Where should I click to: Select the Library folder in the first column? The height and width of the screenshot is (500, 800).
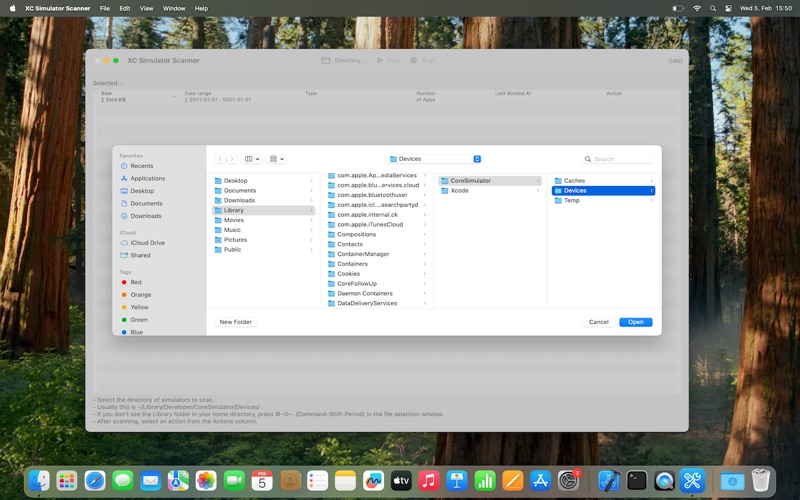(263, 210)
